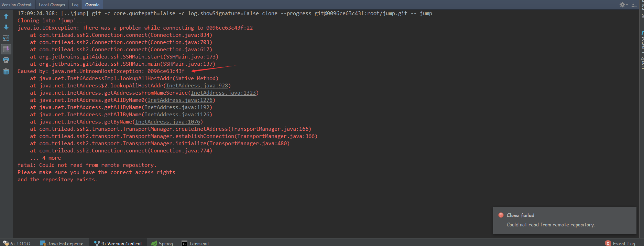Image resolution: width=644 pixels, height=246 pixels.
Task: Click the SSHMain.start(SSHMain.java:173) stack line
Action: pyautogui.click(x=124, y=57)
